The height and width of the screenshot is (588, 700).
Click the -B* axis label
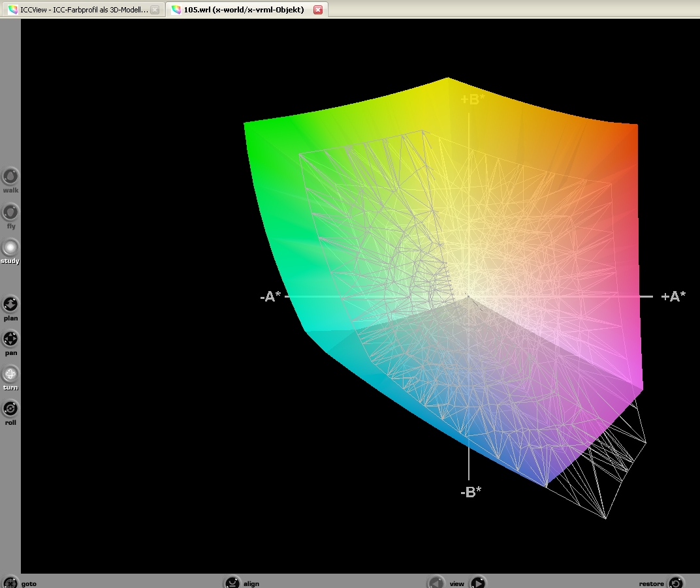(x=471, y=491)
